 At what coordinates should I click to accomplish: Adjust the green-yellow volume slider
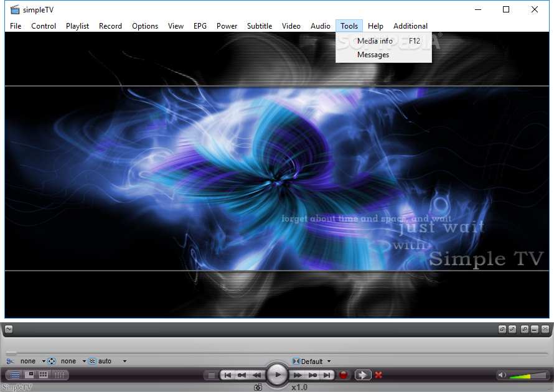pyautogui.click(x=528, y=375)
